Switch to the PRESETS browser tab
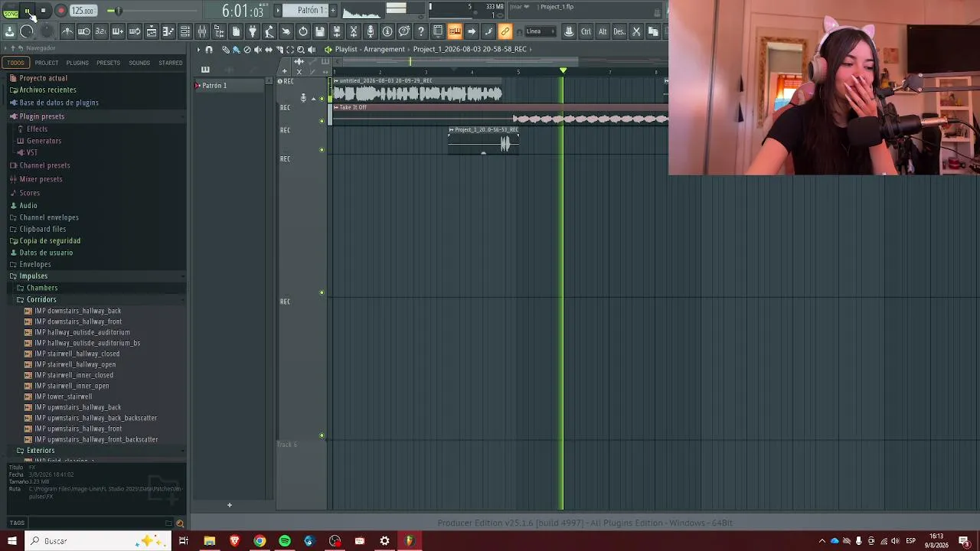This screenshot has height=551, width=980. tap(108, 63)
